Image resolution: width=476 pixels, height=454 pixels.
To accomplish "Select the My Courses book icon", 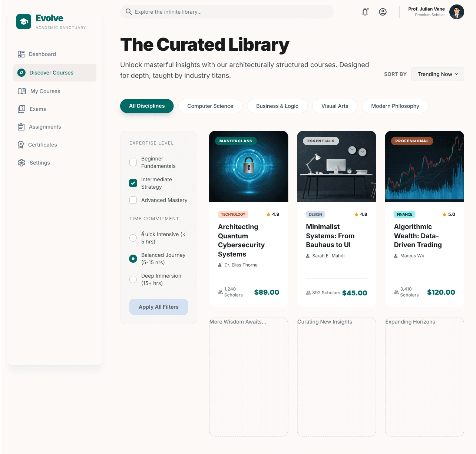I will tap(22, 91).
